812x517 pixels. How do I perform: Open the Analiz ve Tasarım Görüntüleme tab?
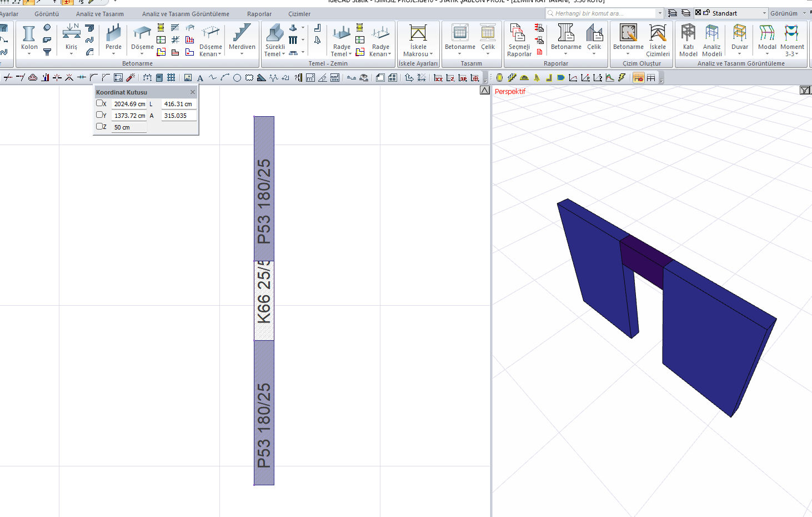186,14
